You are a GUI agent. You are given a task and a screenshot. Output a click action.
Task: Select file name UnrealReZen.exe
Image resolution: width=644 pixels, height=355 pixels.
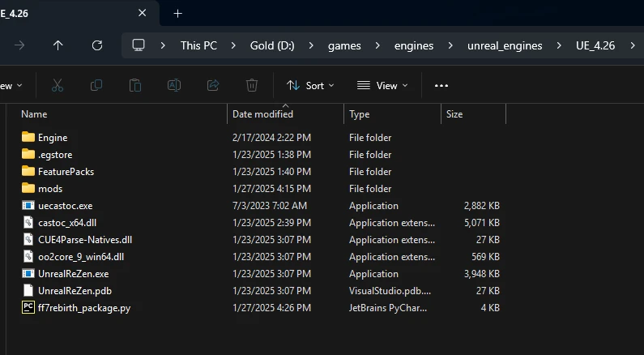(74, 274)
